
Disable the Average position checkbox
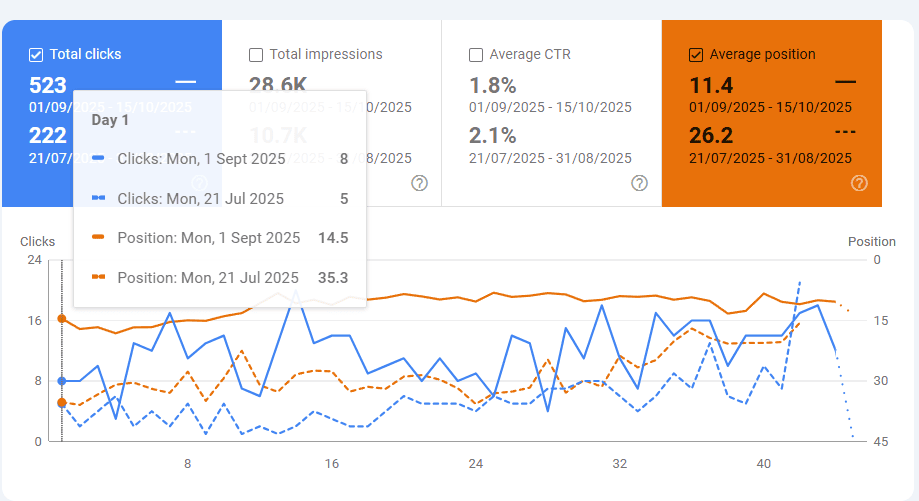tap(696, 55)
